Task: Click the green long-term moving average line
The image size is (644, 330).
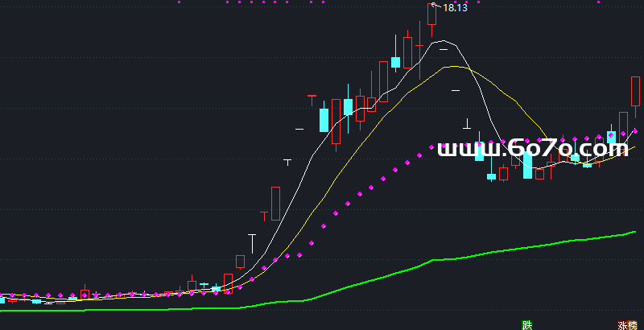Action: pyautogui.click(x=483, y=254)
